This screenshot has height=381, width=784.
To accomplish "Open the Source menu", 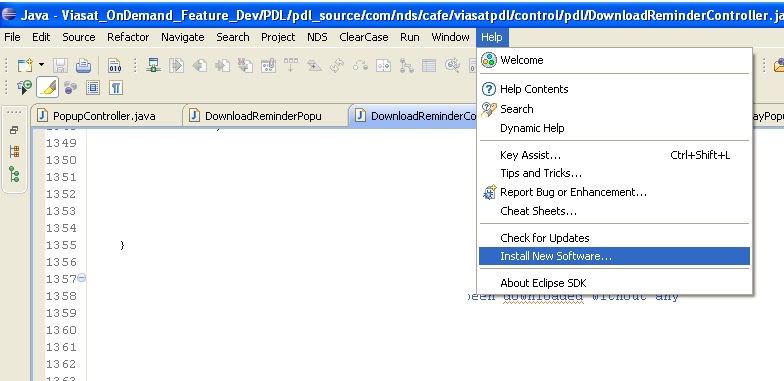I will [x=78, y=37].
